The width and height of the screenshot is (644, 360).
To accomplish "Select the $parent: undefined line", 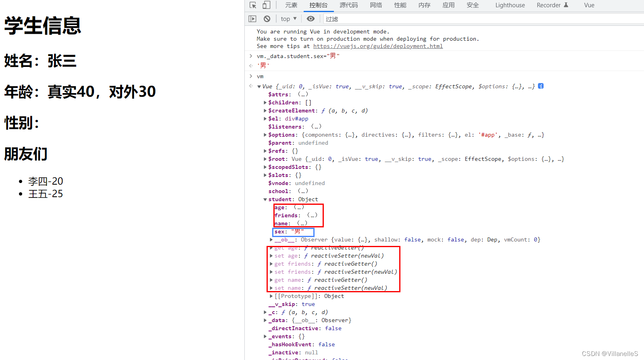I will click(x=298, y=143).
